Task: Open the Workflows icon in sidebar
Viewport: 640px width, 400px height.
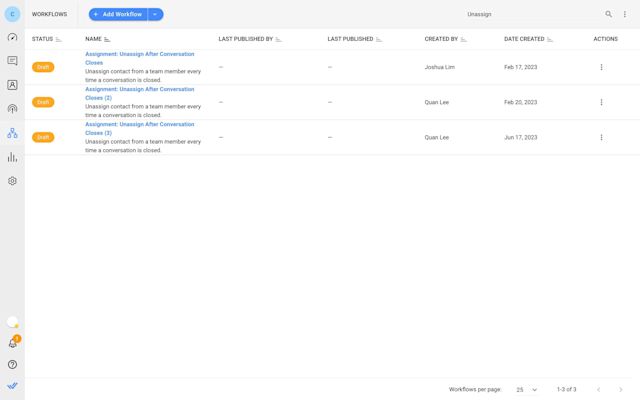Action: (x=12, y=133)
